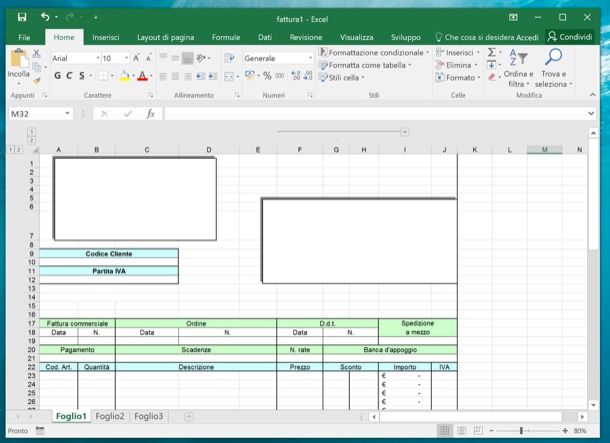Click the Inserisci cells button
The image size is (610, 443).
(x=458, y=53)
